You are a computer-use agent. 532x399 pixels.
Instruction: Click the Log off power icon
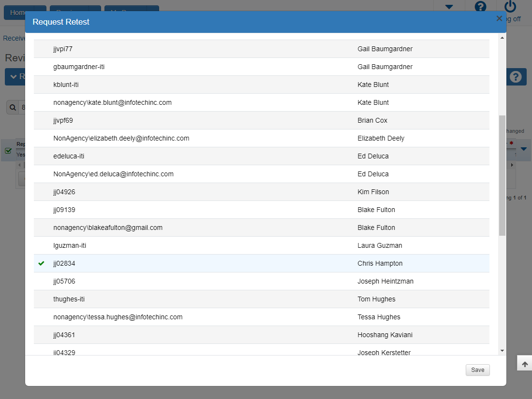click(510, 7)
